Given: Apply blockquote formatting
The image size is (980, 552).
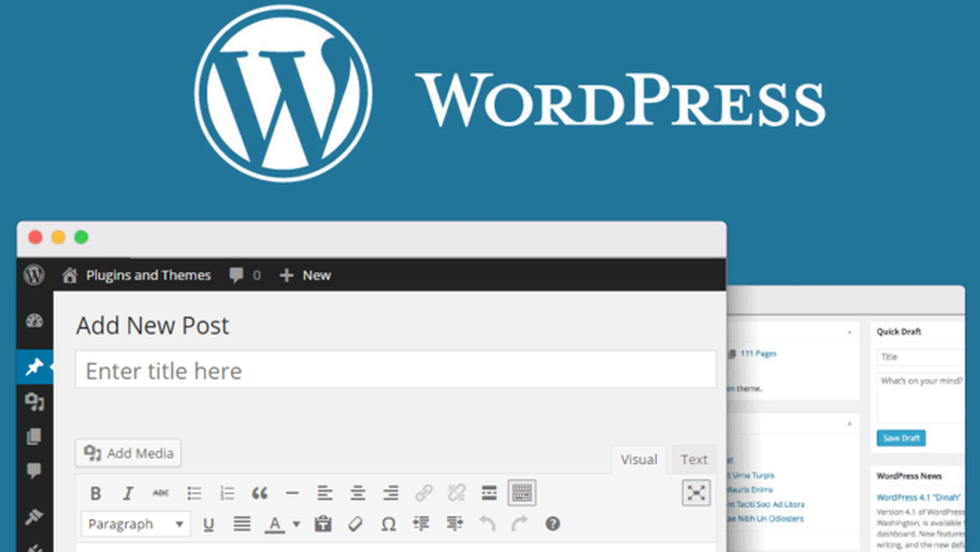Looking at the screenshot, I should tap(260, 493).
